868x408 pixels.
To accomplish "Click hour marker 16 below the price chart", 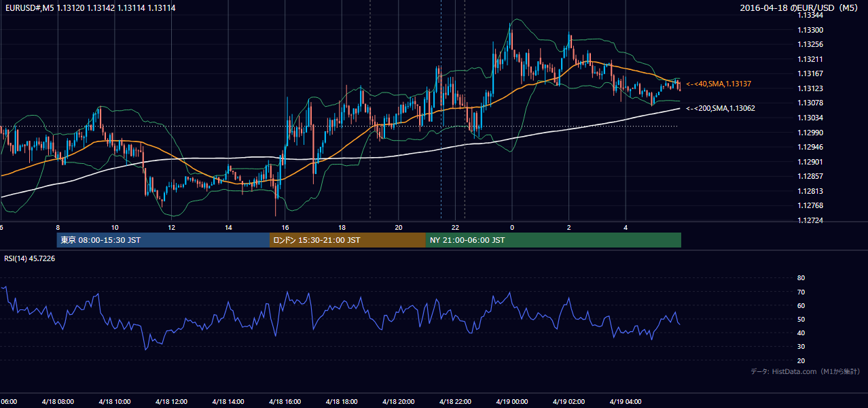I will tap(285, 227).
